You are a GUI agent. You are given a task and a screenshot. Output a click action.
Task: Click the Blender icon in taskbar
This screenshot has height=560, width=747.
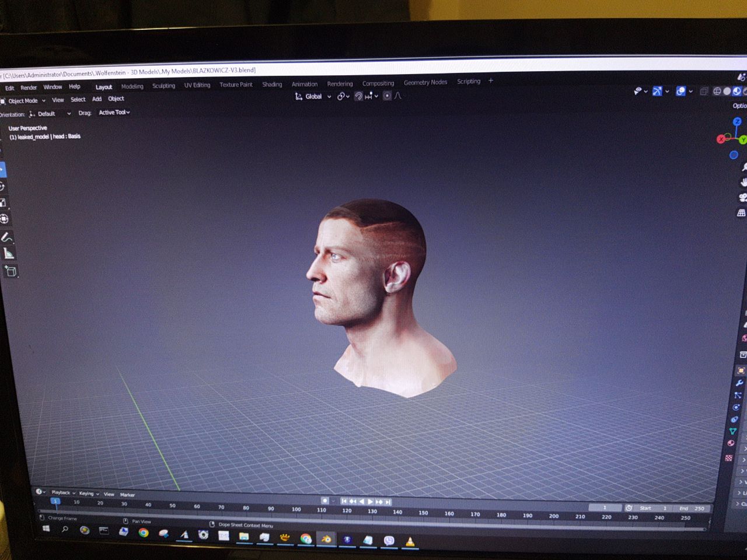(x=326, y=539)
